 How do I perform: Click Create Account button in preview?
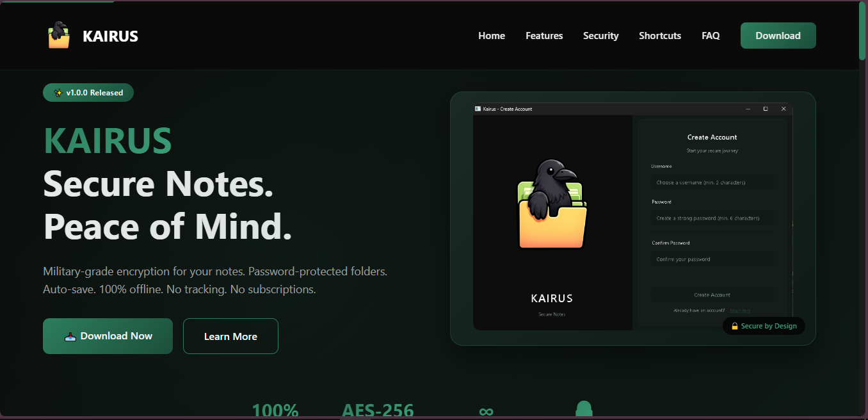(712, 295)
